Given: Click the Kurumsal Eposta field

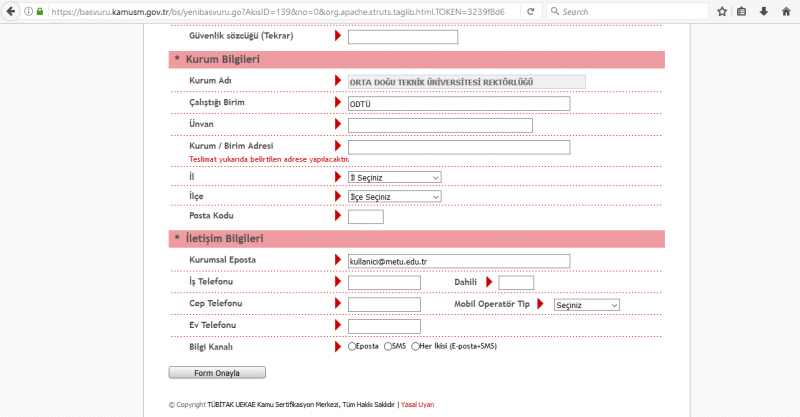Looking at the screenshot, I should coord(459,261).
